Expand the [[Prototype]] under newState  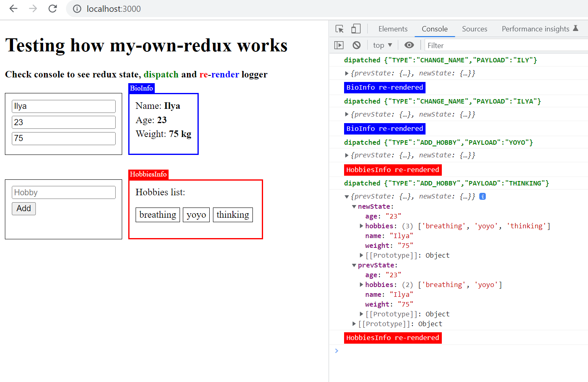361,255
